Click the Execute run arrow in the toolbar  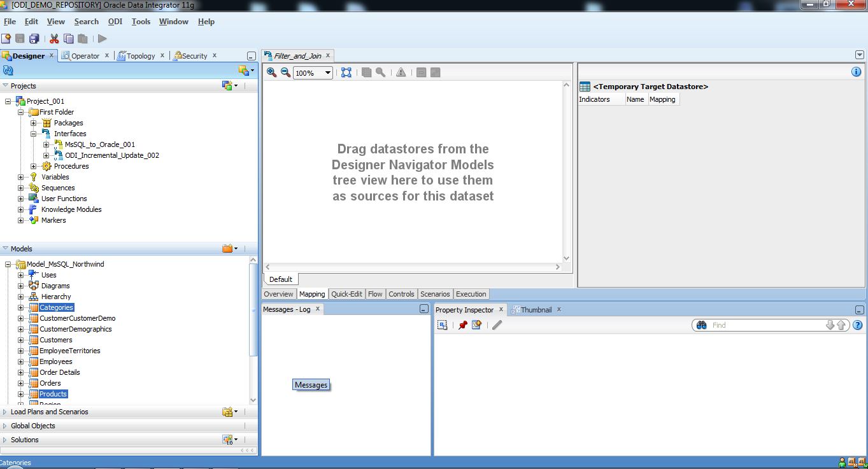click(102, 38)
